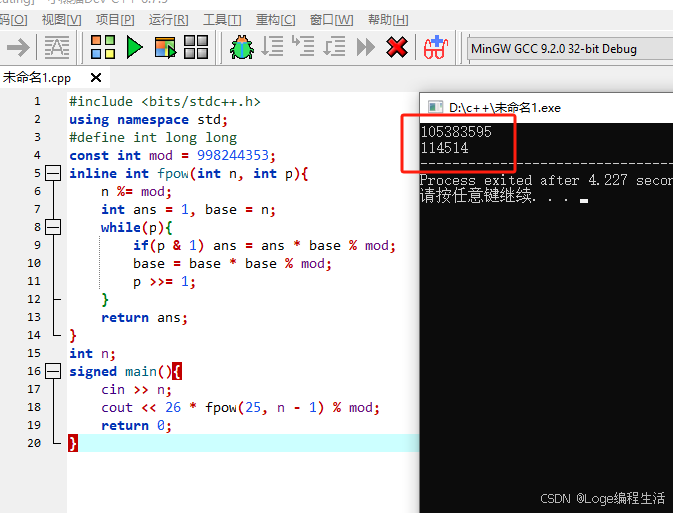673x513 pixels.
Task: Open the 帮助[H] menu
Action: tap(388, 20)
